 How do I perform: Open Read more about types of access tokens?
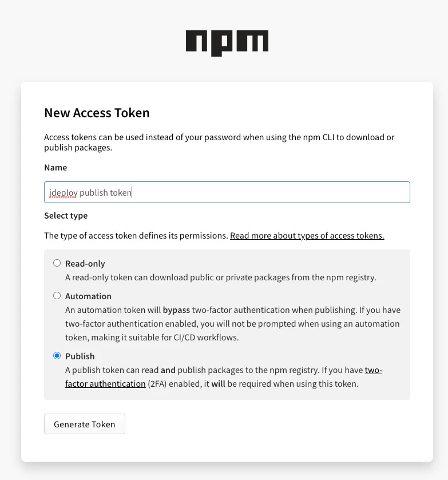coord(307,235)
